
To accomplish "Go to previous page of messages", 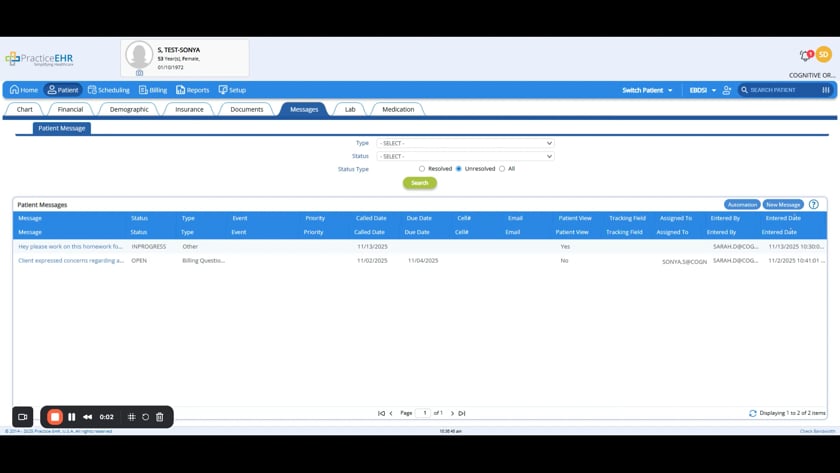I will coord(391,413).
